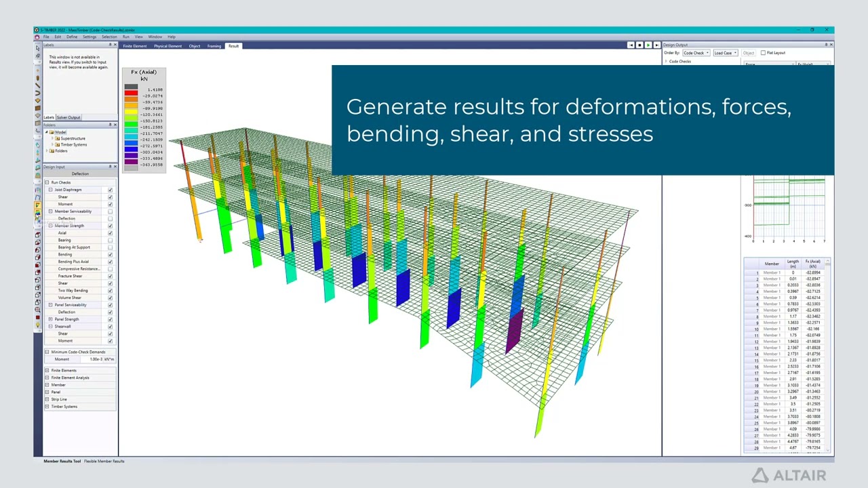Switch to the Physical Element tab
Viewport: 868px width, 488px height.
pyautogui.click(x=167, y=46)
